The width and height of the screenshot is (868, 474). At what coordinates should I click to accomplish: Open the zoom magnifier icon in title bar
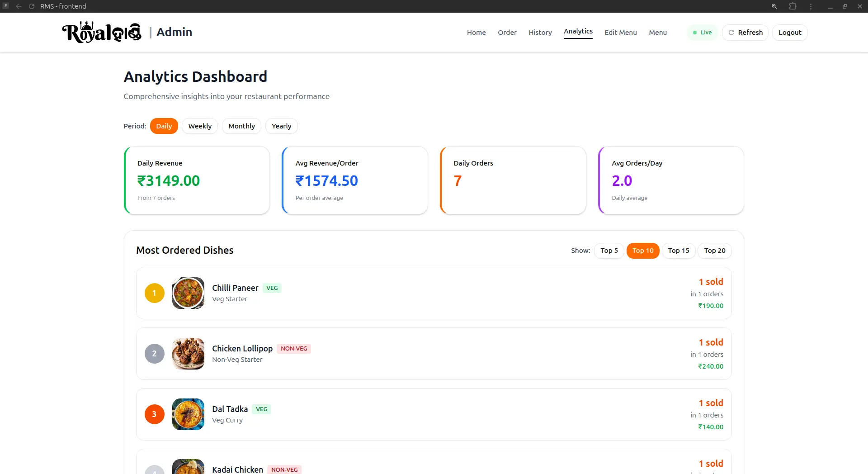pos(774,6)
